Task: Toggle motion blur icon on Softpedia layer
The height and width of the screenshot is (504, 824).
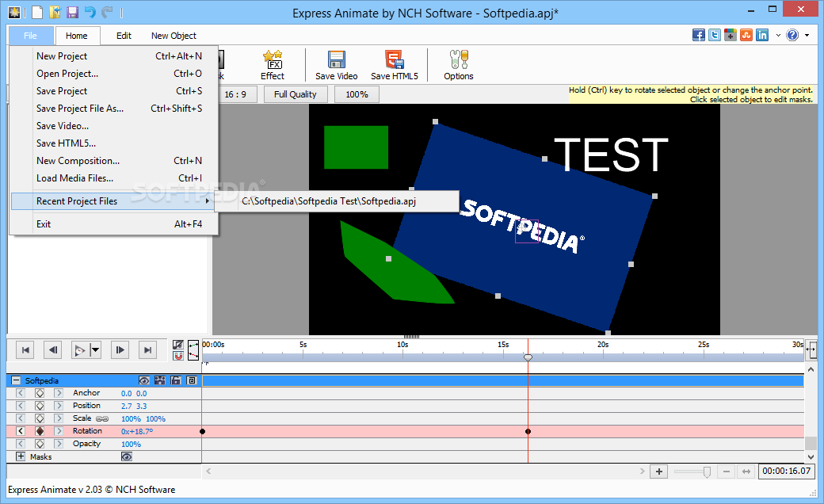Action: click(x=160, y=380)
